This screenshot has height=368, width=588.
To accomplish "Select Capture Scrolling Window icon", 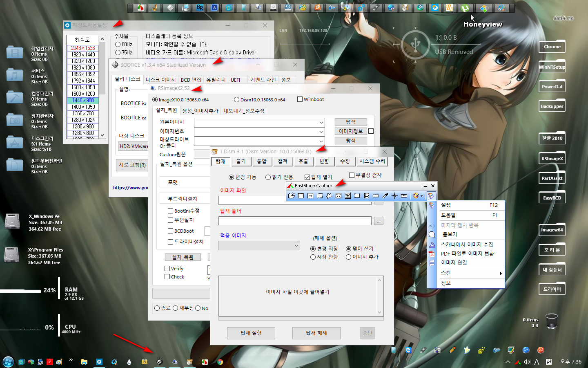I will pyautogui.click(x=348, y=196).
